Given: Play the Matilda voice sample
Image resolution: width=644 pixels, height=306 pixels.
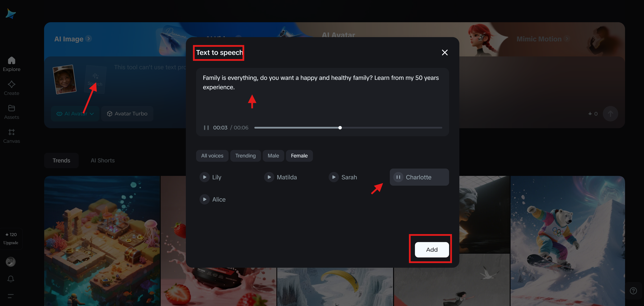Looking at the screenshot, I should 269,177.
